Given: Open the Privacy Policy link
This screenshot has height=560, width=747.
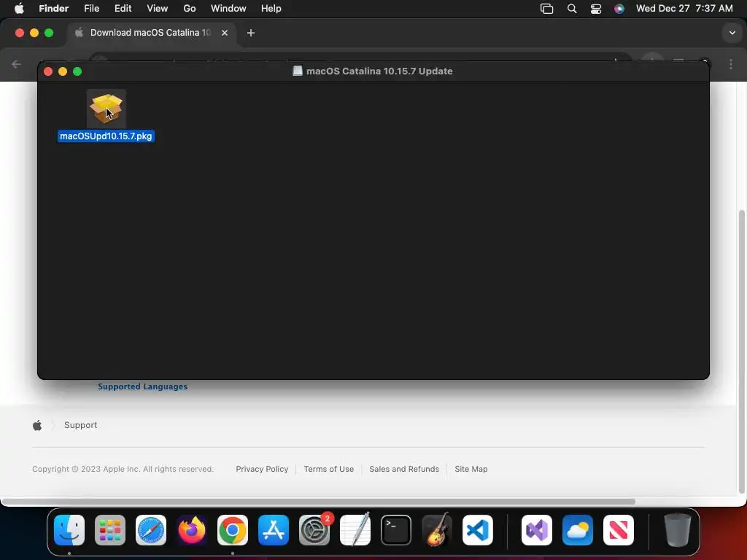Looking at the screenshot, I should click(x=262, y=469).
